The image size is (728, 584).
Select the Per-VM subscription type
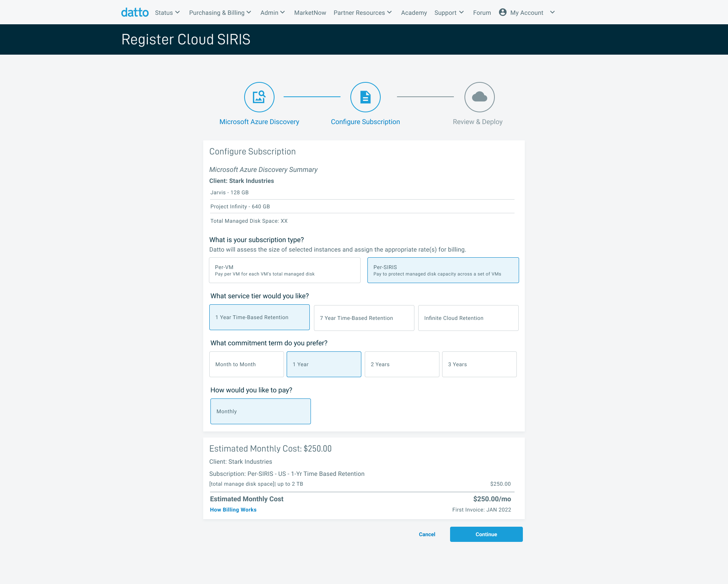pos(284,270)
